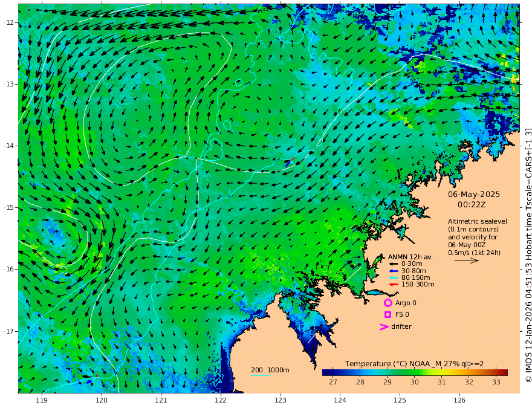Click the latitude axis label -13
Screen dimensions: 532x411
pos(9,84)
